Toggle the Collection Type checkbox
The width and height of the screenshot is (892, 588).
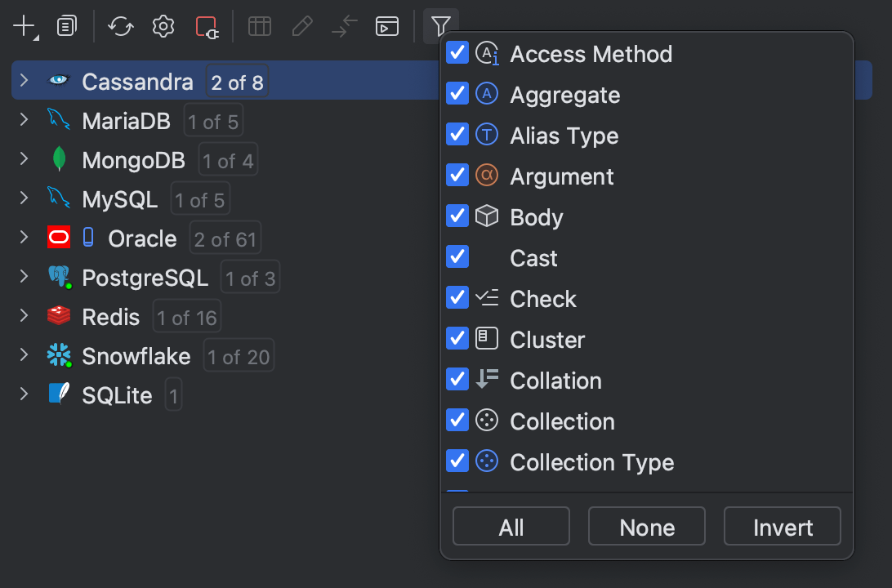(457, 461)
